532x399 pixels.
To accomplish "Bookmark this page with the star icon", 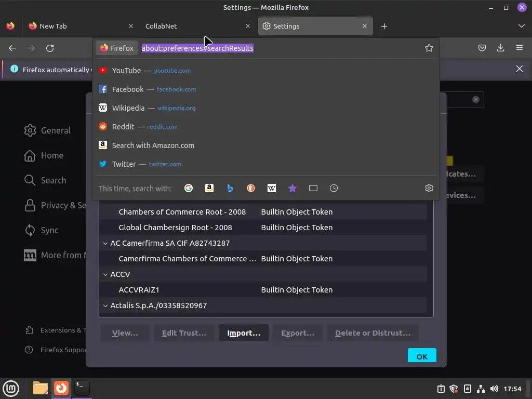I will point(429,48).
